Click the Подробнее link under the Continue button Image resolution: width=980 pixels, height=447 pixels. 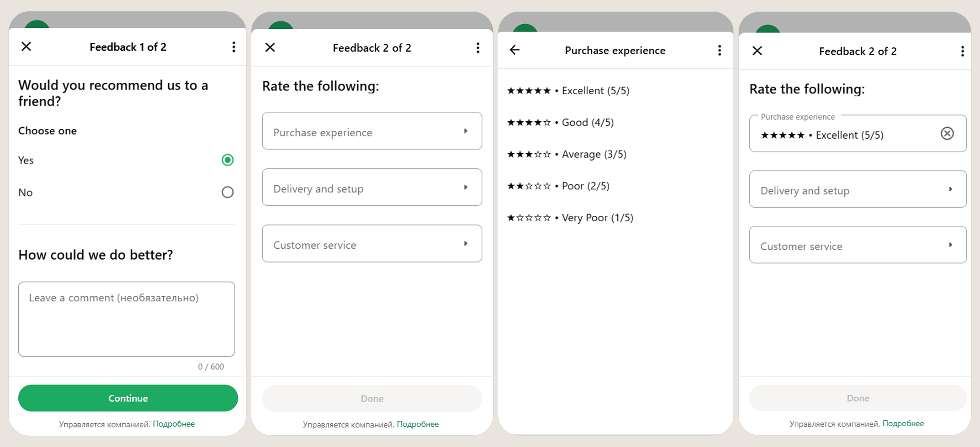[x=173, y=424]
